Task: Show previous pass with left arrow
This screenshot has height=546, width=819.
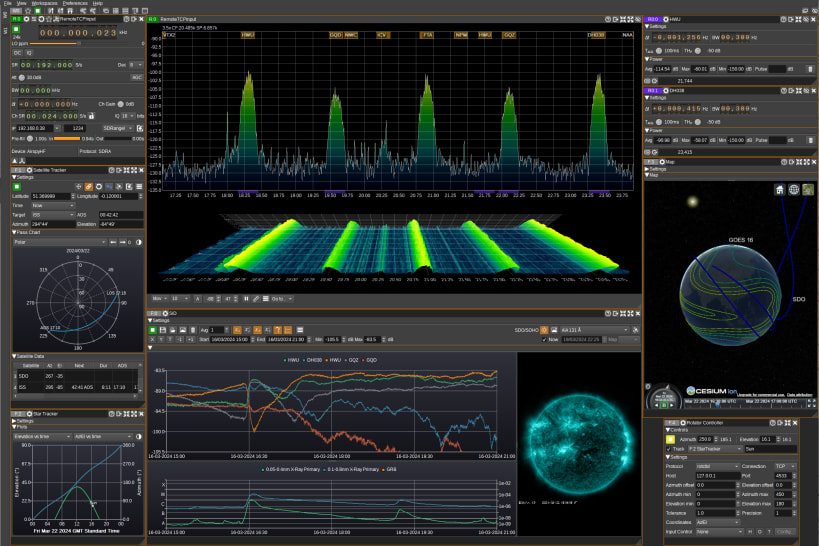Action: pos(113,242)
